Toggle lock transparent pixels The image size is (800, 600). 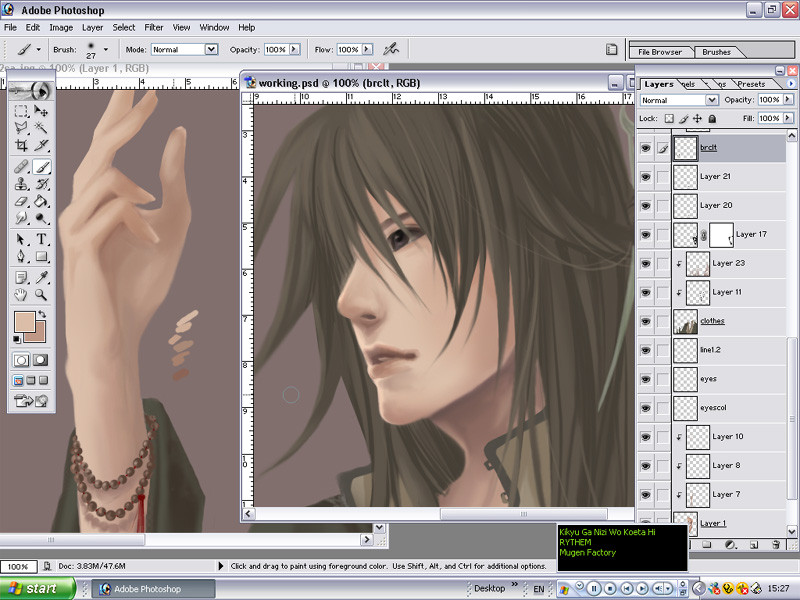tap(669, 118)
